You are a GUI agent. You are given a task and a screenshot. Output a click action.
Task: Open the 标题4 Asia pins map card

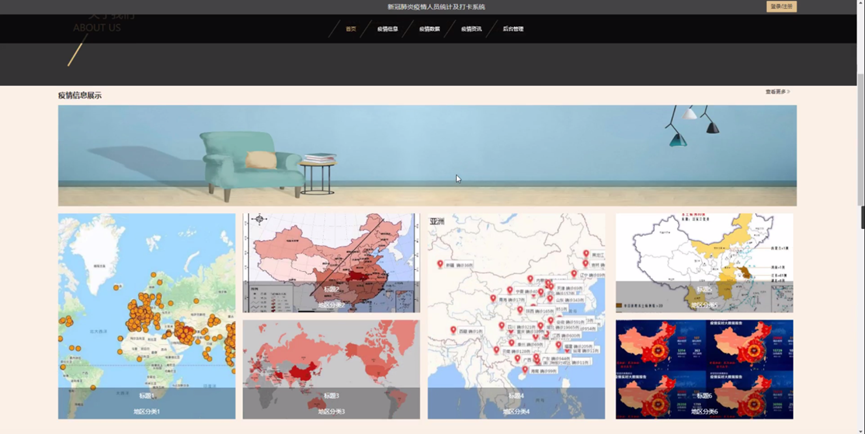click(516, 316)
